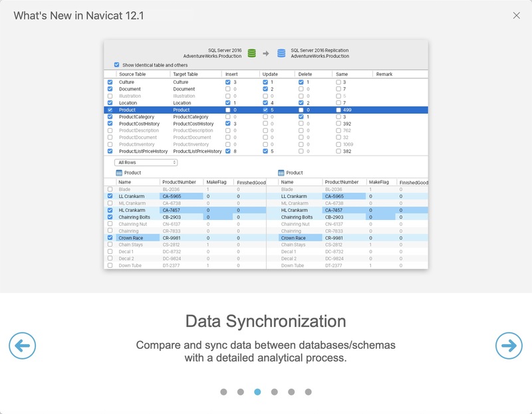Uncheck the HL Crankarm row checkbox

[110, 210]
